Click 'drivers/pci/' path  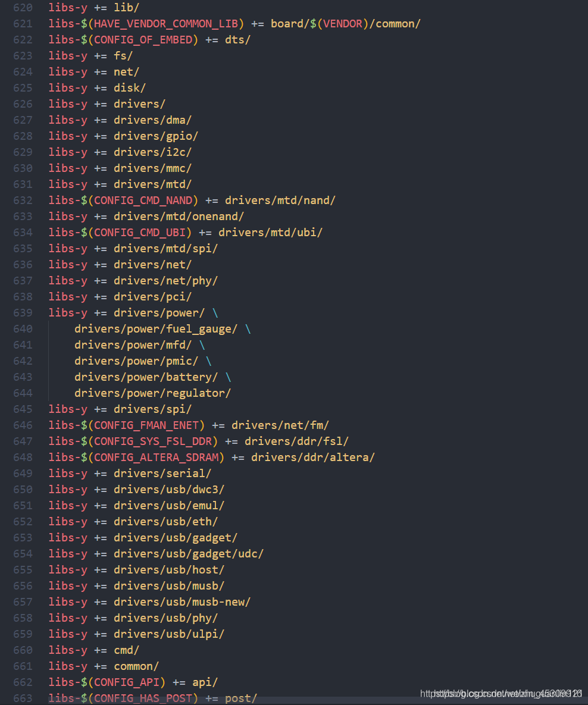(x=152, y=297)
